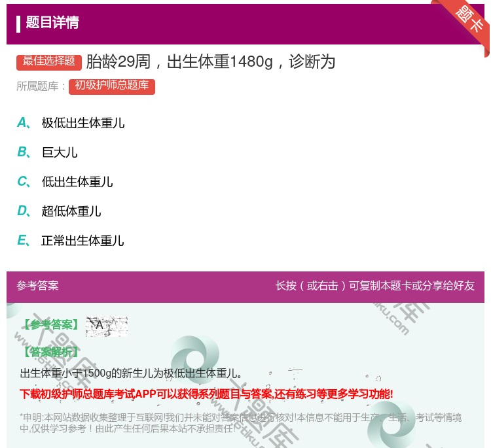491x448 pixels.
Task: Click the 所属题库 label
Action: click(41, 86)
